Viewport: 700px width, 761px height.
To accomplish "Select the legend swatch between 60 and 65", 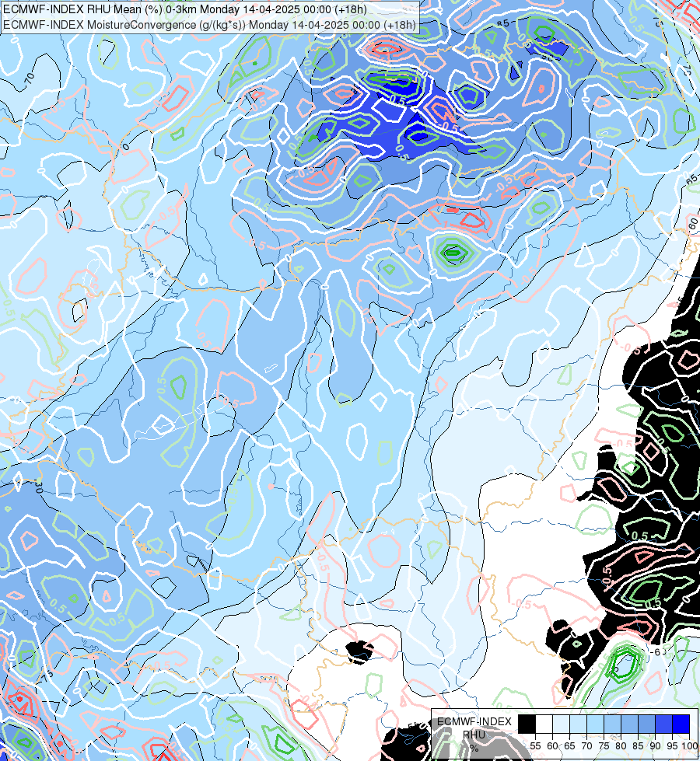I will click(x=561, y=724).
